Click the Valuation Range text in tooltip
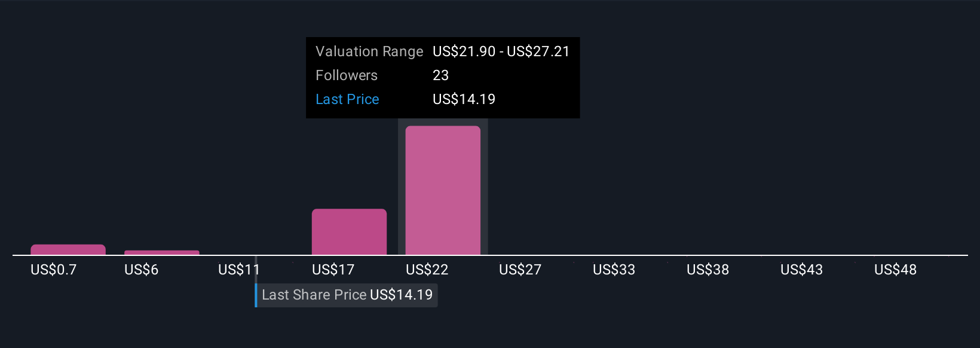Screen dimensions: 980x348 [369, 51]
